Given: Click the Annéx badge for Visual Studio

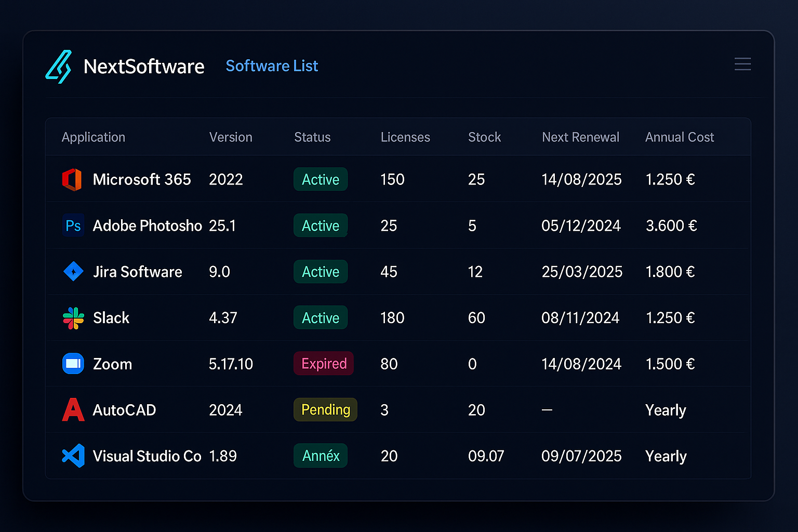Looking at the screenshot, I should (x=321, y=456).
